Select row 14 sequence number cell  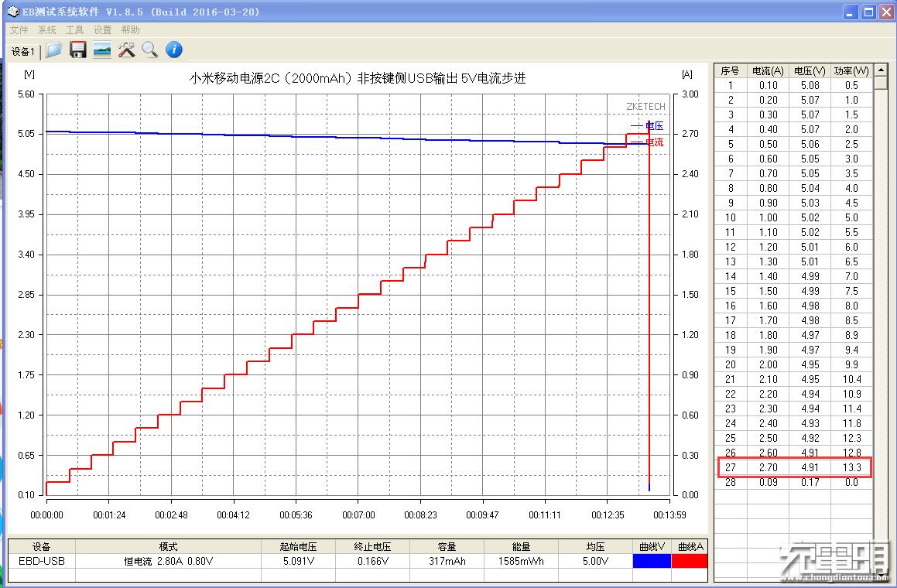click(x=730, y=276)
